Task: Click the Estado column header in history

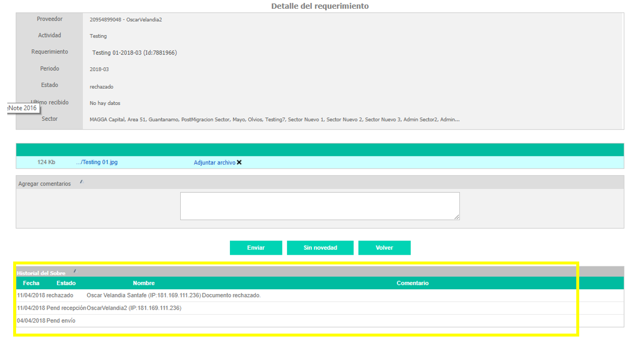Action: [x=66, y=283]
